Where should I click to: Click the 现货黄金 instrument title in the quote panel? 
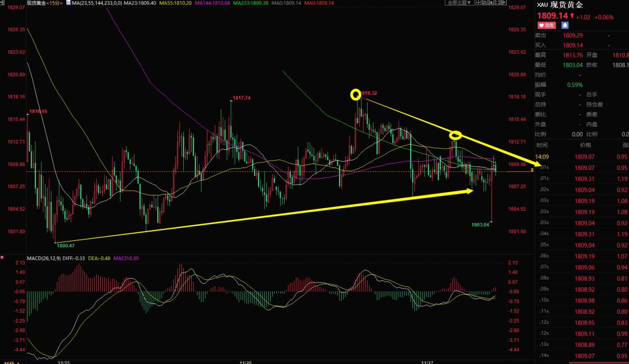click(x=566, y=5)
